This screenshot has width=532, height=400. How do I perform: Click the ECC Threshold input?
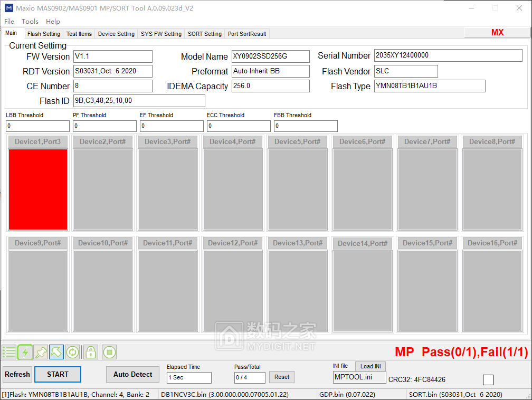[x=239, y=126]
